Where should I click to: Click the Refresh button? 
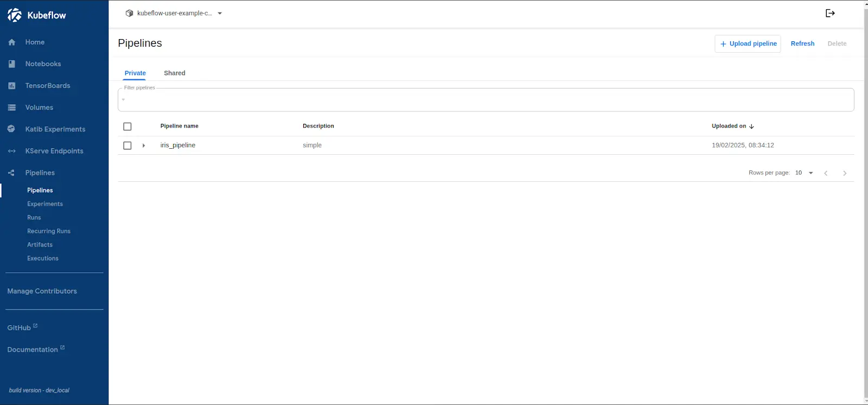[x=802, y=44]
